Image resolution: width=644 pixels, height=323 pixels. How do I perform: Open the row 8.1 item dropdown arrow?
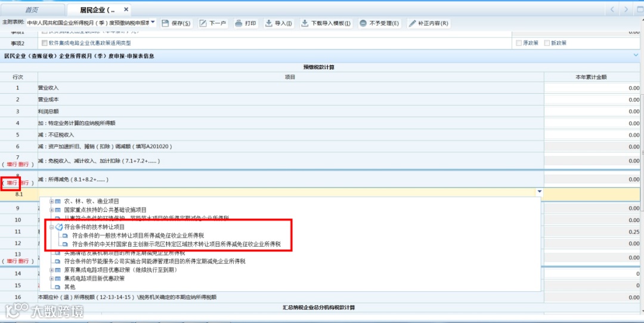(539, 191)
